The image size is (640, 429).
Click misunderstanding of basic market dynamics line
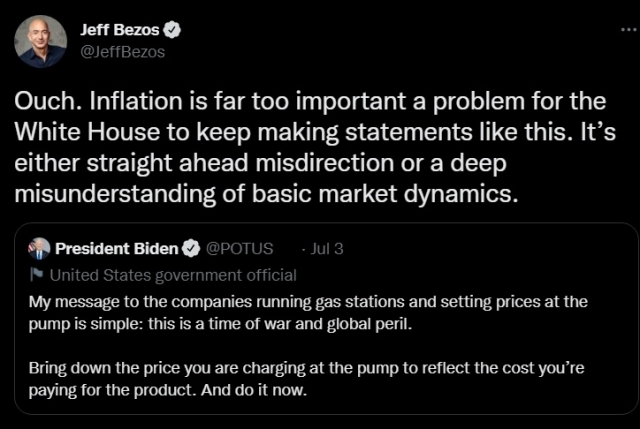click(x=266, y=193)
